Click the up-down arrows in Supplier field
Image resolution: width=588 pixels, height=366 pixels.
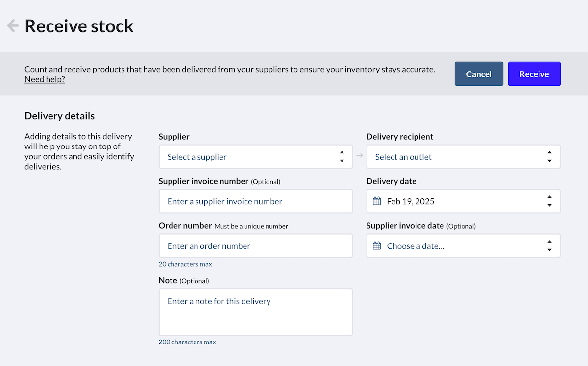point(342,157)
